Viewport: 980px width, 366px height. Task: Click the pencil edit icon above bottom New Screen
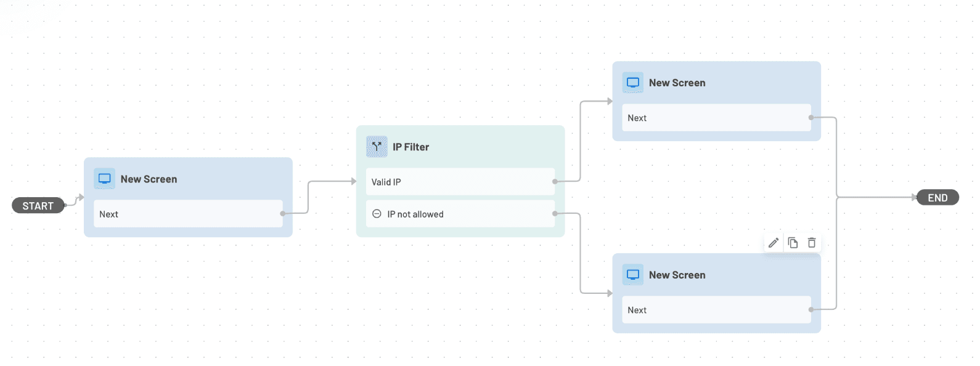(774, 242)
